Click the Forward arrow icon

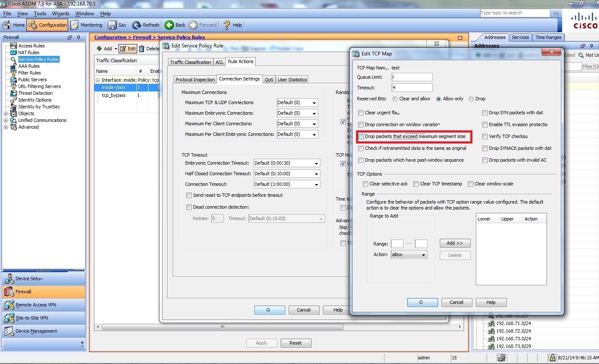193,25
